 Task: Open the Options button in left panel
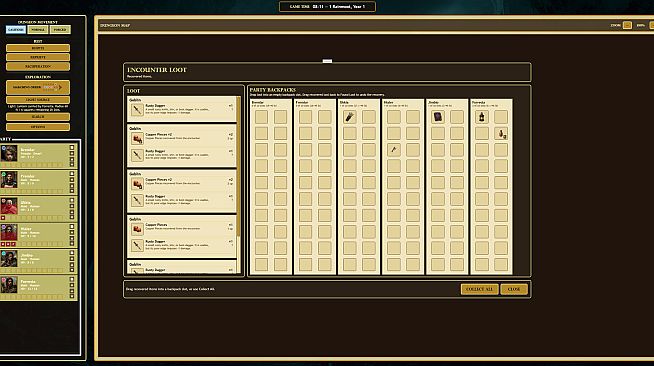[38, 127]
